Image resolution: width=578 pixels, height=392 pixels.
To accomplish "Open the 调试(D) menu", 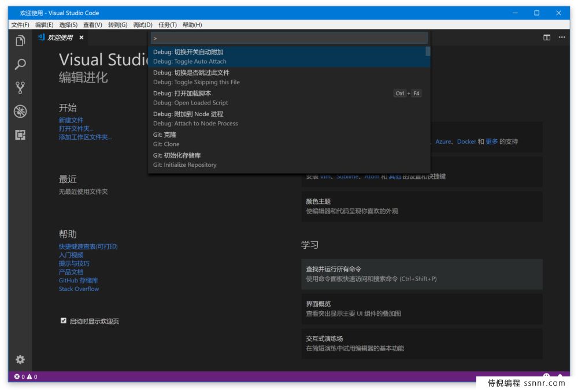I will tap(143, 25).
